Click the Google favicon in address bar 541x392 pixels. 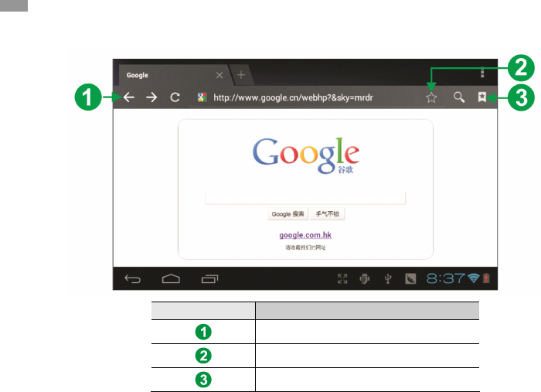point(202,97)
